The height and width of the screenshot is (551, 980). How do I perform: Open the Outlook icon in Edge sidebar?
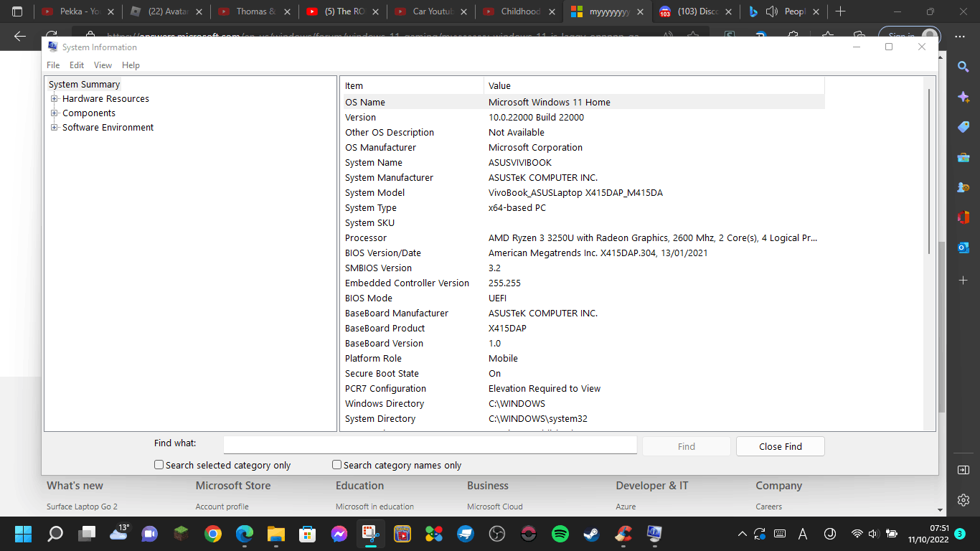pos(963,248)
